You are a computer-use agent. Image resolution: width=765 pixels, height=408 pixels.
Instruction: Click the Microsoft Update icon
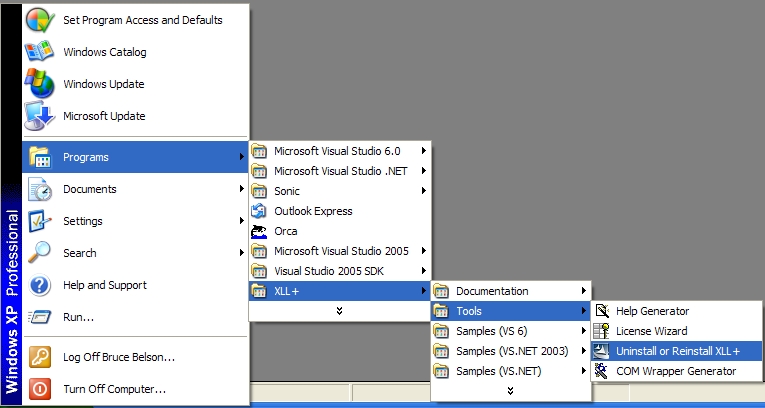(40, 116)
